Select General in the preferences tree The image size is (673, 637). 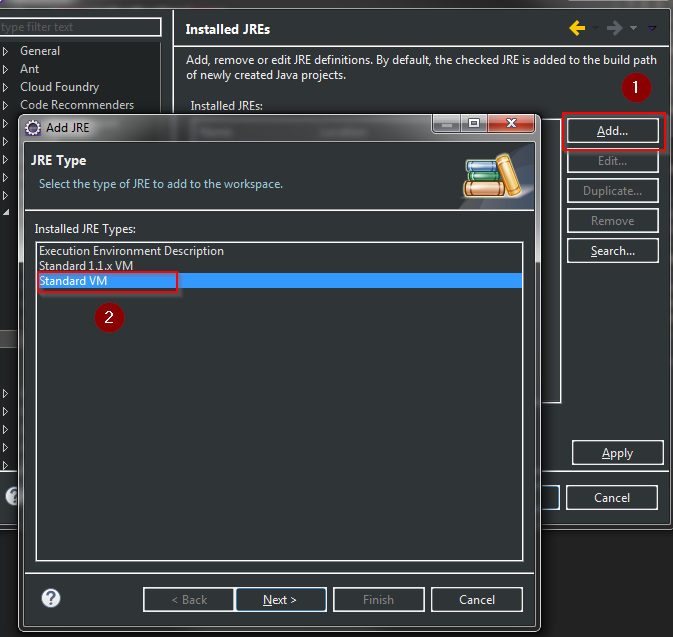[40, 51]
